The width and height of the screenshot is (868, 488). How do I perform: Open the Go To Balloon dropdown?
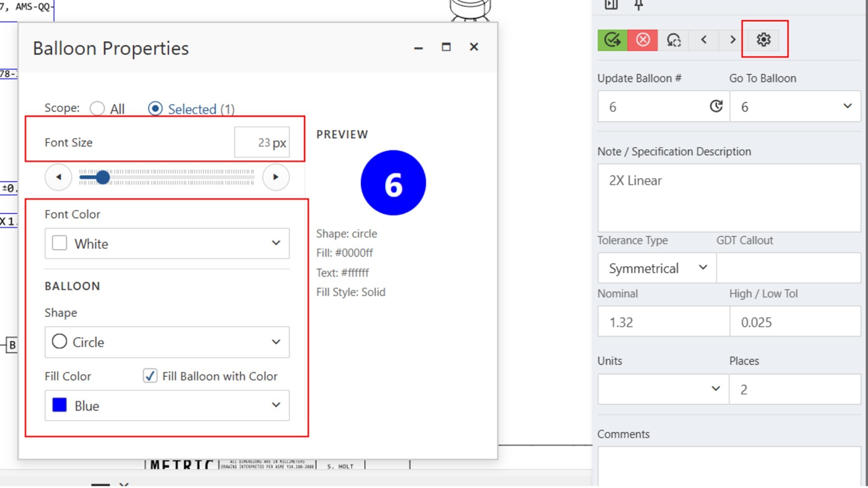795,106
